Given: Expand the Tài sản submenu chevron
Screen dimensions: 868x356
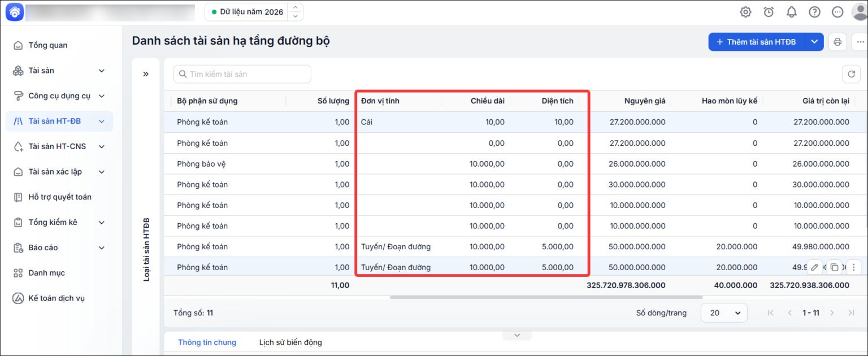Looking at the screenshot, I should click(102, 71).
